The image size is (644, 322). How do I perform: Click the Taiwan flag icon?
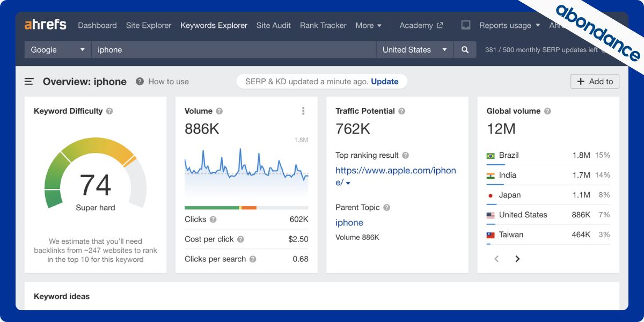coord(491,235)
